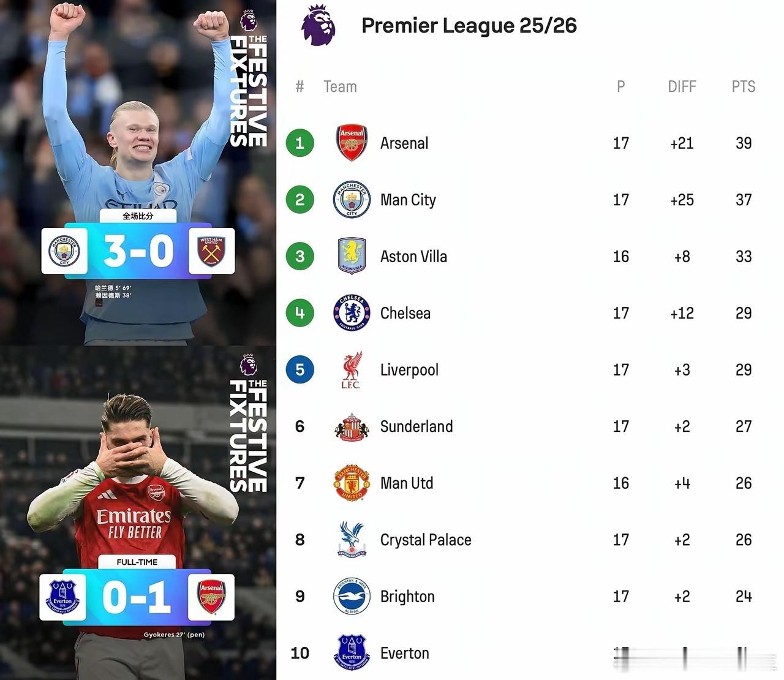Click the Liverpool L.F.C. crest

click(x=352, y=369)
